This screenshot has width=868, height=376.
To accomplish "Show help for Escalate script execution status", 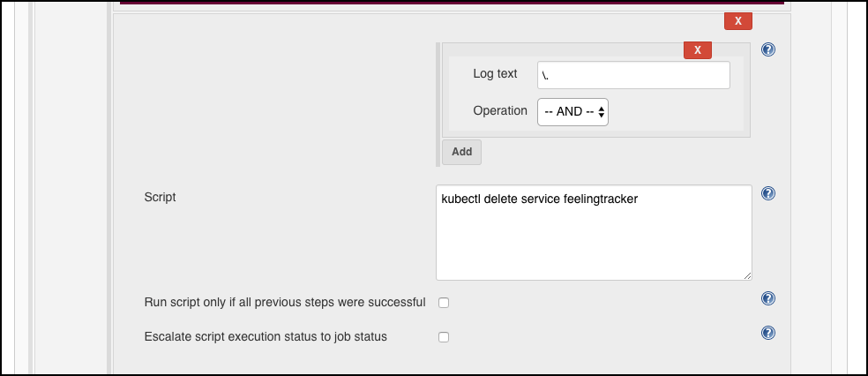I will [x=767, y=333].
